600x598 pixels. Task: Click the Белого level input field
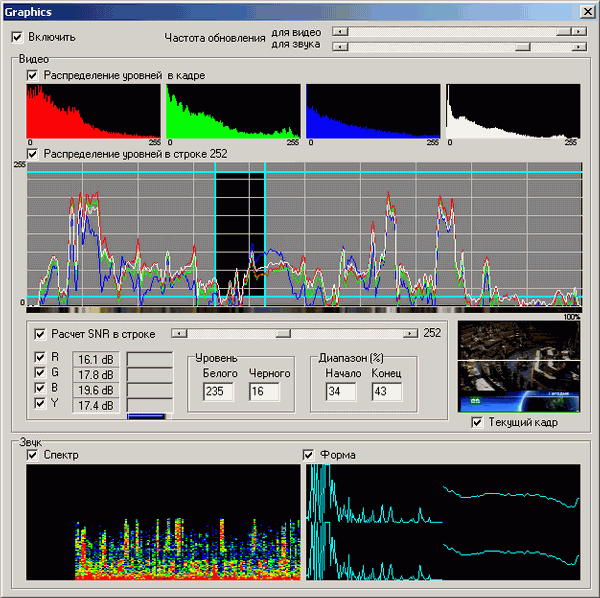tap(218, 393)
